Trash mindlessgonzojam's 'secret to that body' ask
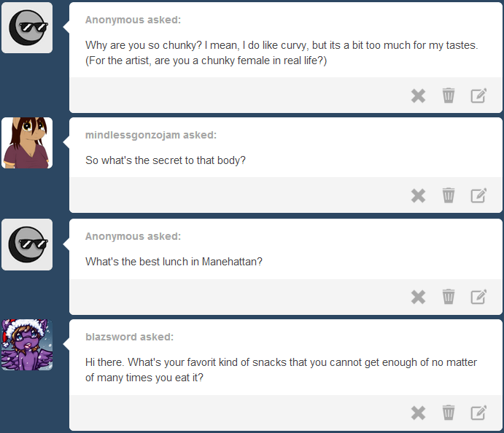 (x=449, y=195)
